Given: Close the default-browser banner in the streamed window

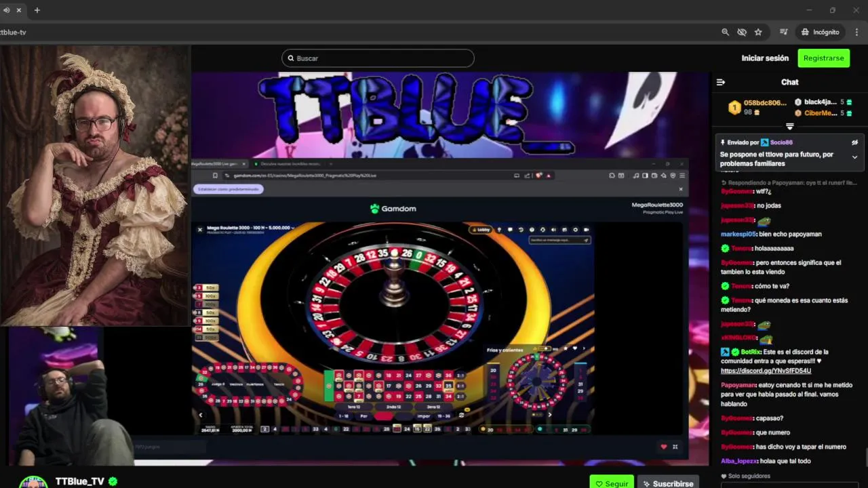Looking at the screenshot, I should click(681, 189).
